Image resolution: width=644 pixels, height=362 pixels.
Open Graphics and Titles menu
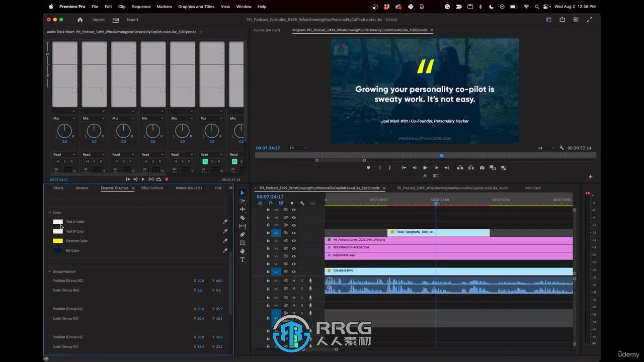tap(196, 7)
